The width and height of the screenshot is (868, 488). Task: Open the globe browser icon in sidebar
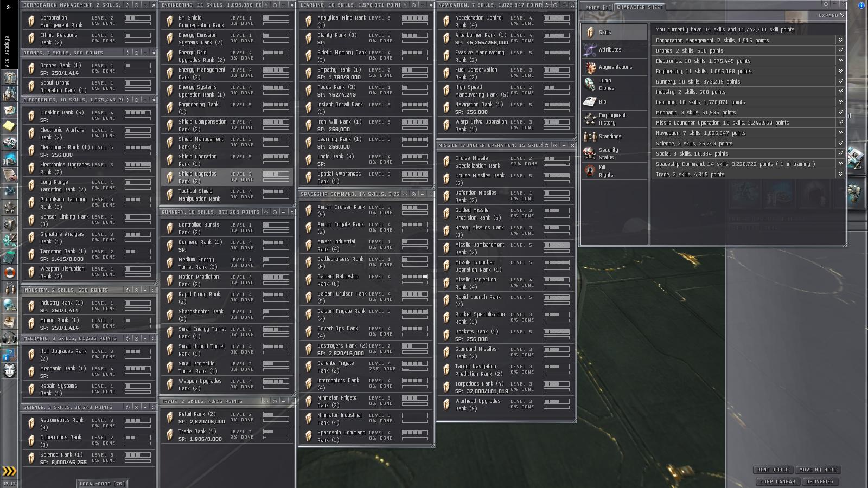click(9, 305)
